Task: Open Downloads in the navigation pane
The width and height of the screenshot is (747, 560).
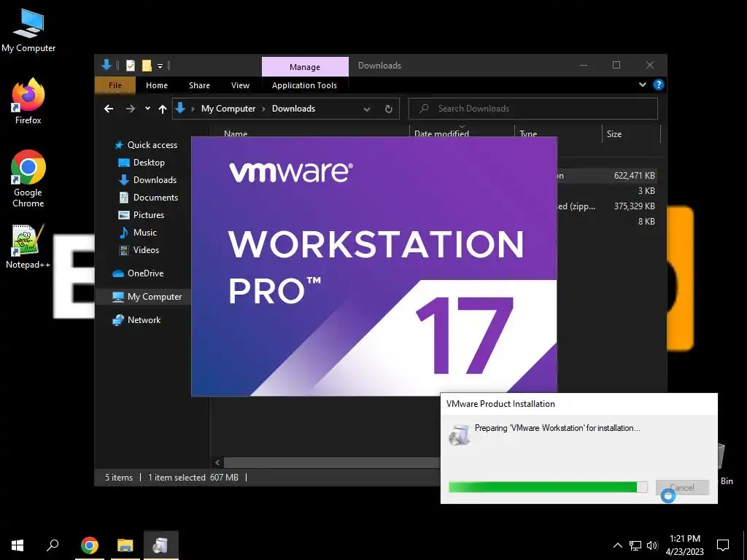Action: coord(147,180)
